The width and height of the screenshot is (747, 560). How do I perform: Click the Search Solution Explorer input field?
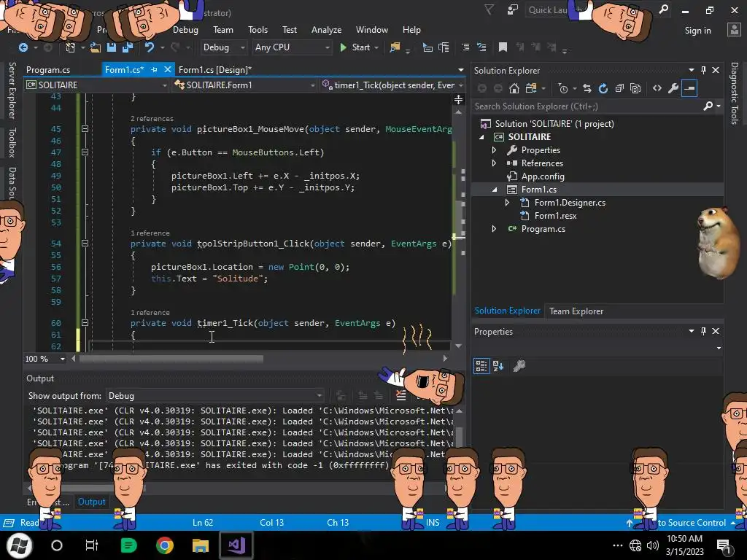tap(587, 106)
